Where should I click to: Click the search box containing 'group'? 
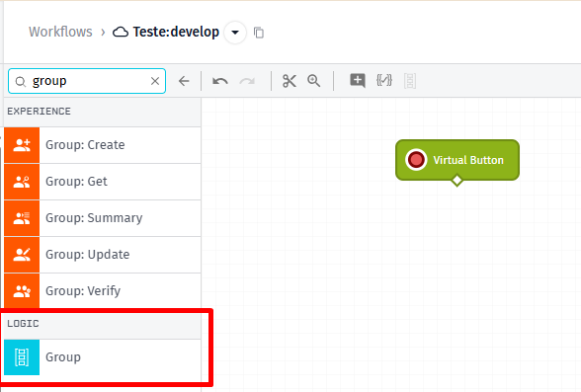pyautogui.click(x=87, y=81)
